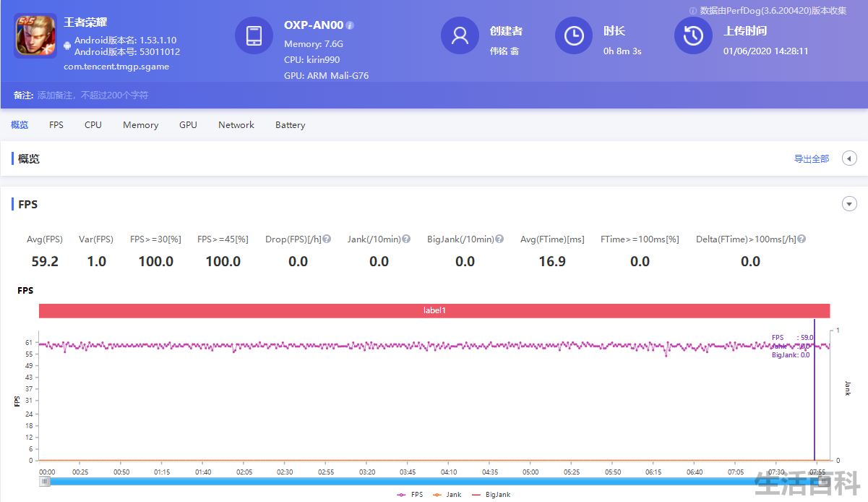Toggle the Jank series in chart legend

tap(447, 495)
